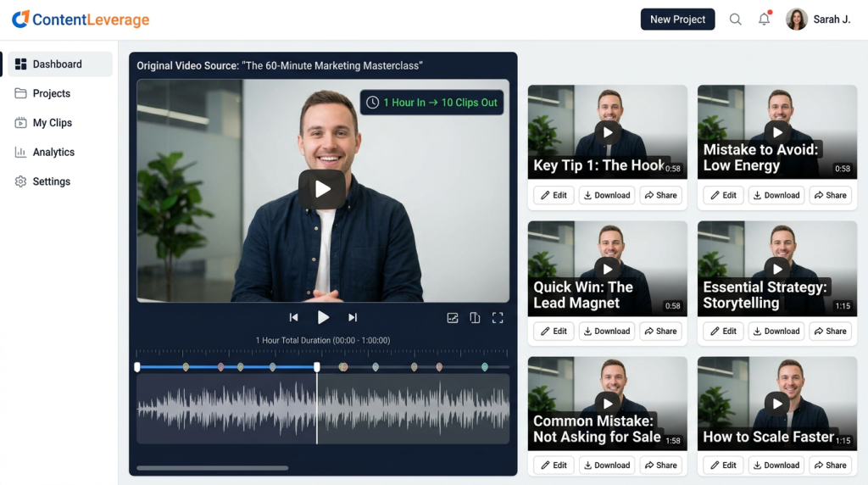
Task: Go to My Clips in the sidebar
Action: 53,123
